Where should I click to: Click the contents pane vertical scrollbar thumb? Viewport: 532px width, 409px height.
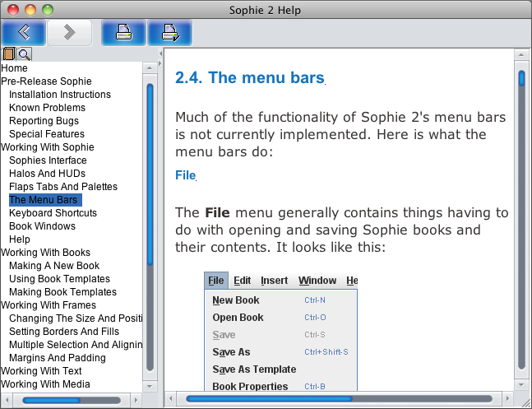pos(150,174)
